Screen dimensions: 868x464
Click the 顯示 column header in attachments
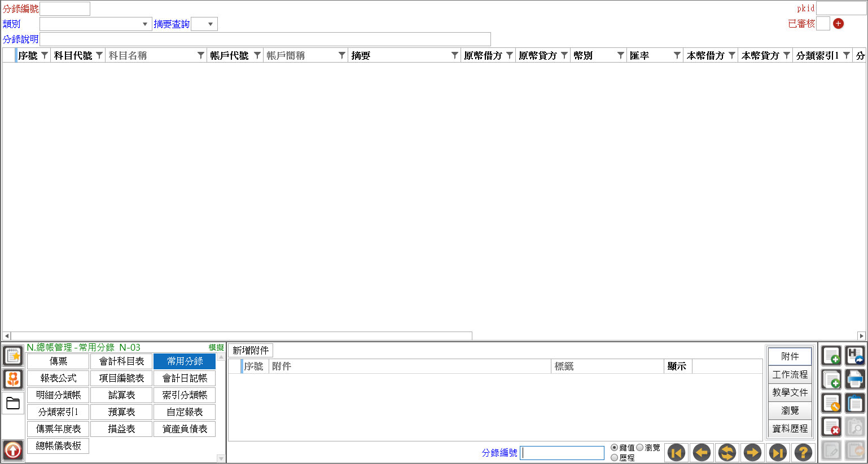click(x=678, y=366)
